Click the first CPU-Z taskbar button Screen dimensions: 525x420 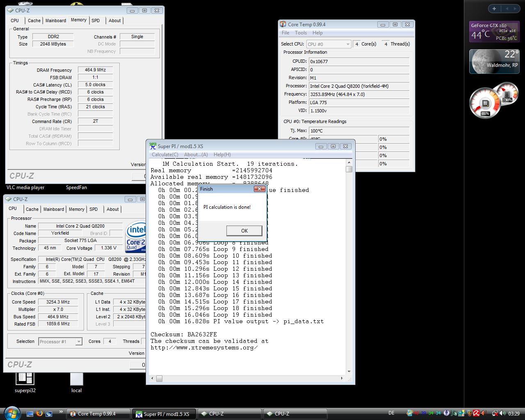pyautogui.click(x=229, y=414)
